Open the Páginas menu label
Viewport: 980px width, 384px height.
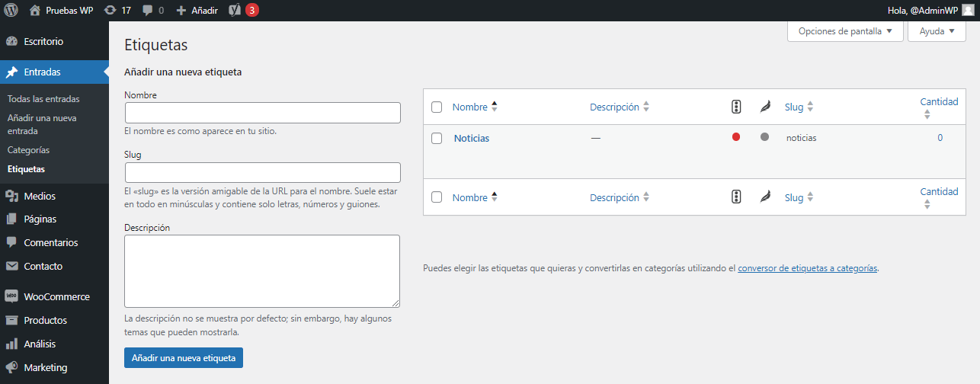[x=40, y=219]
